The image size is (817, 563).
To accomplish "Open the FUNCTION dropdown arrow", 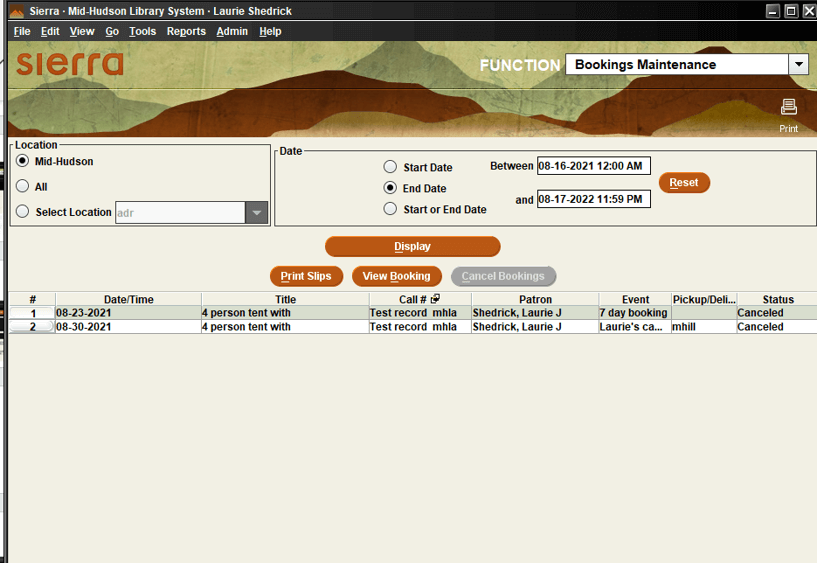I will [x=798, y=65].
